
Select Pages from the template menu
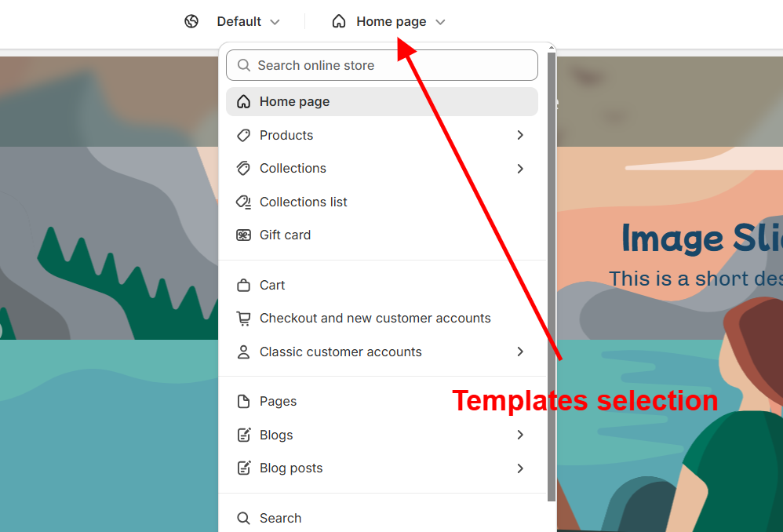279,401
